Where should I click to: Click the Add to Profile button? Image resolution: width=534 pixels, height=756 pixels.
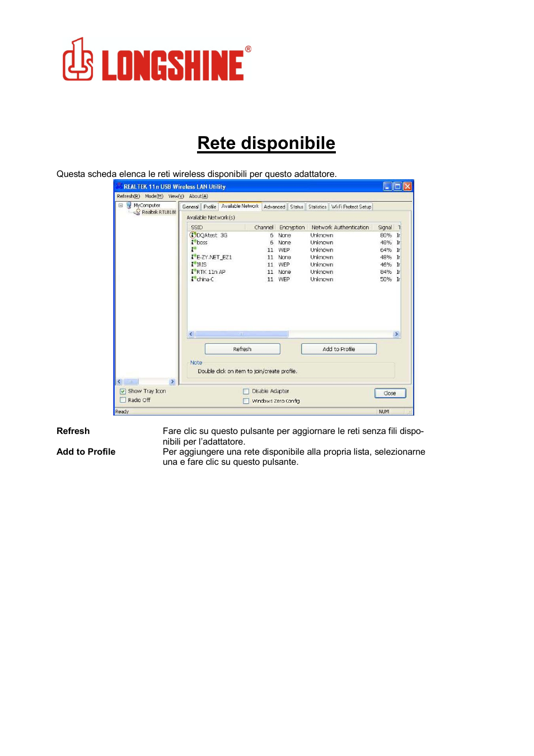[x=339, y=349]
